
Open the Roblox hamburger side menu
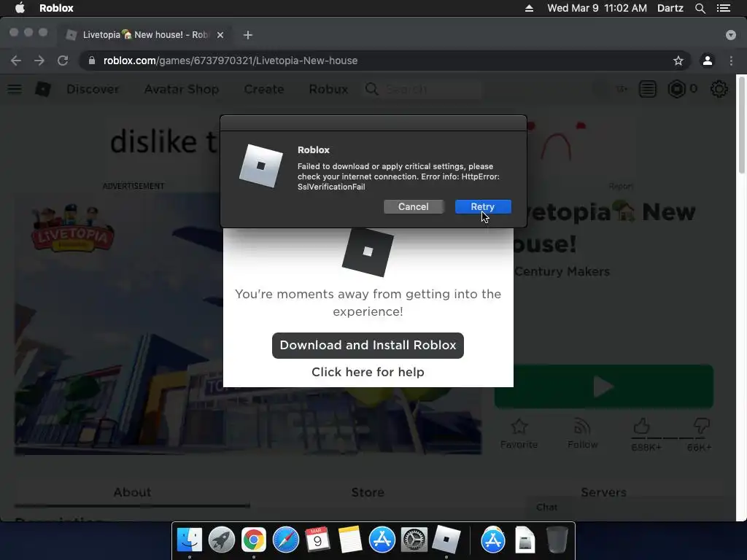[x=15, y=89]
